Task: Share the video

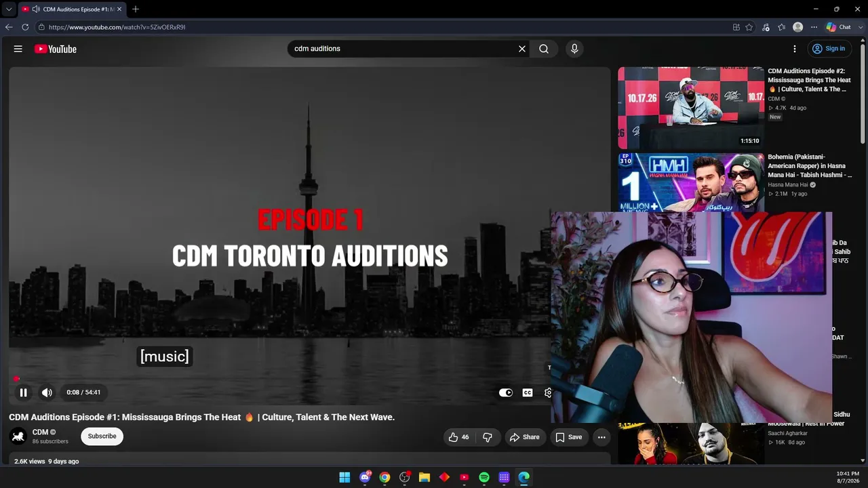Action: (525, 437)
